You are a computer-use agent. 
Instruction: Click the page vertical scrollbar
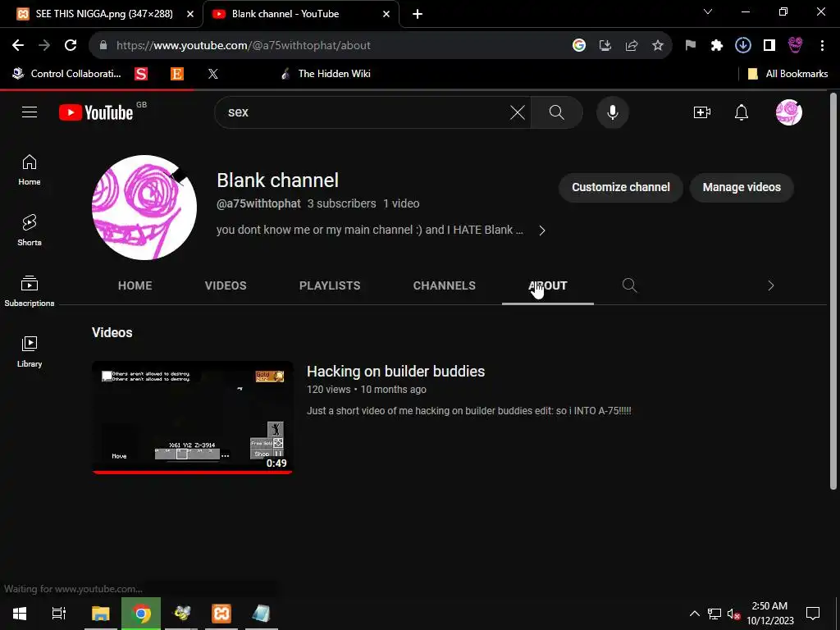pyautogui.click(x=833, y=291)
